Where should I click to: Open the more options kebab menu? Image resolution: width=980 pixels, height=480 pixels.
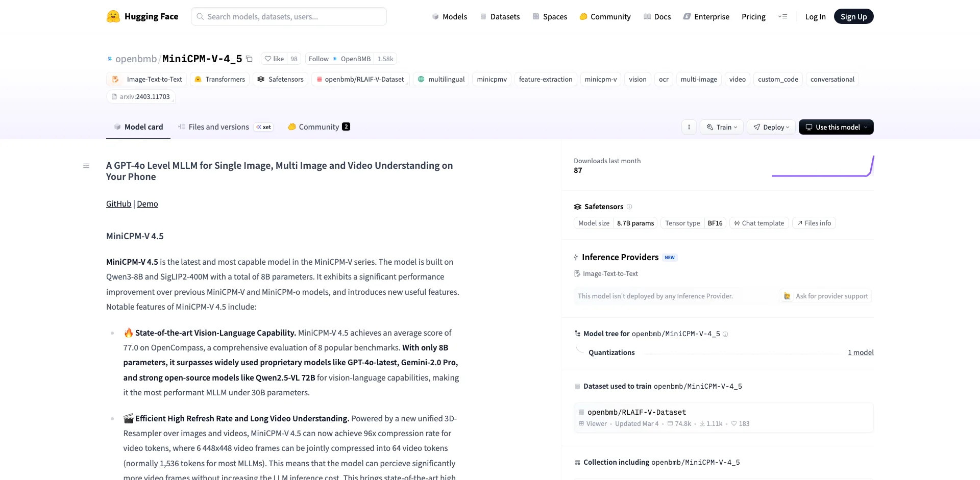pos(689,127)
